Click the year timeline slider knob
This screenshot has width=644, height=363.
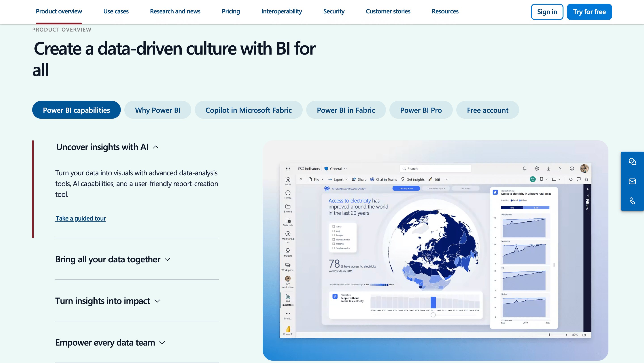point(433,315)
